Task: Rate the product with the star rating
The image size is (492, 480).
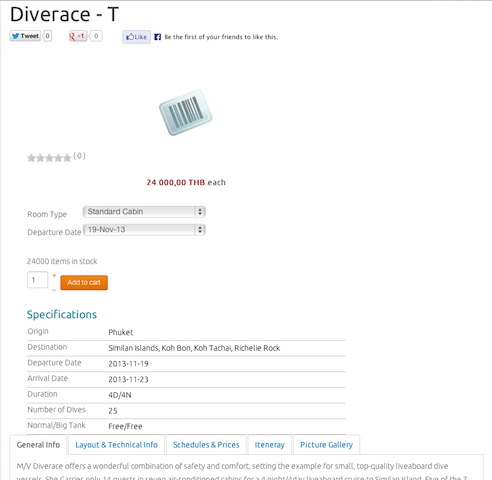Action: [x=49, y=158]
